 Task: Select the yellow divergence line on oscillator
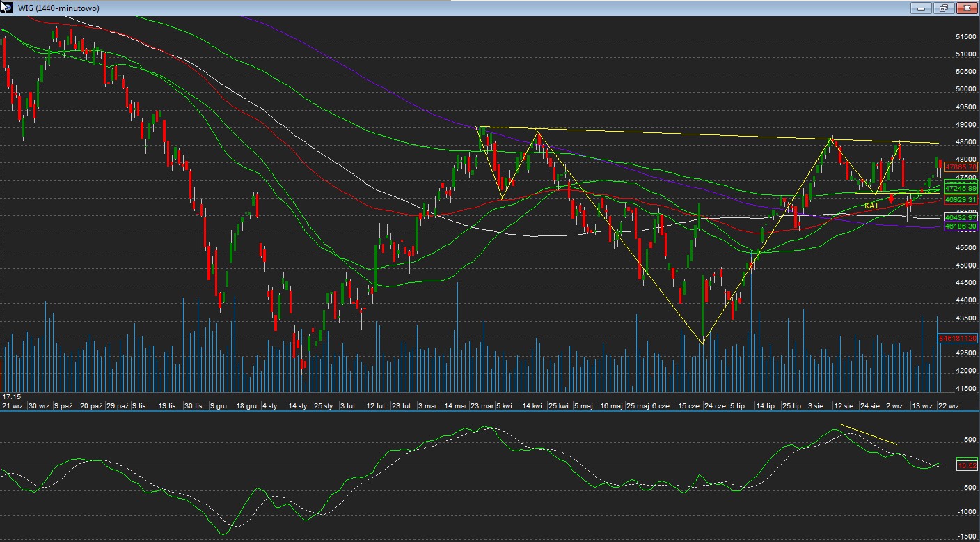pyautogui.click(x=868, y=434)
